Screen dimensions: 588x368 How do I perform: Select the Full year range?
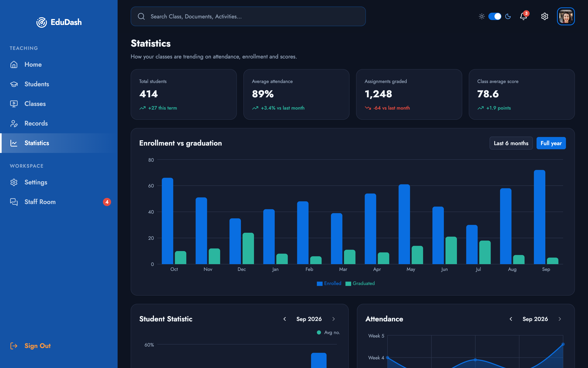pos(551,143)
